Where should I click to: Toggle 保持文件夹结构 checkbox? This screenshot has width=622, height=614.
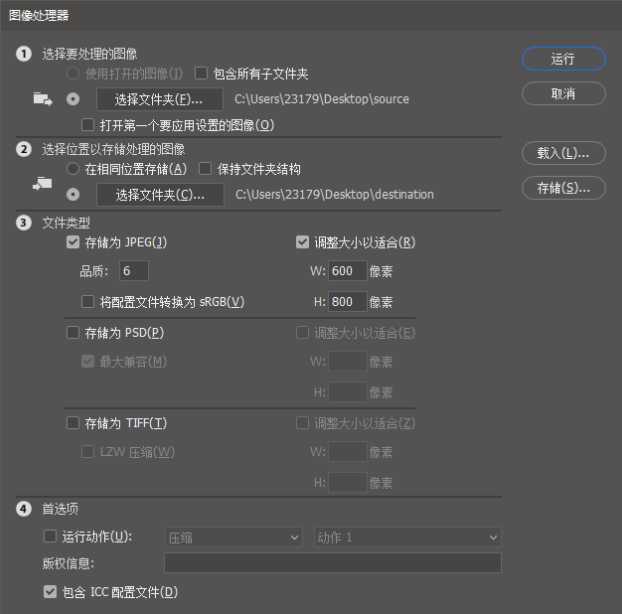[205, 169]
